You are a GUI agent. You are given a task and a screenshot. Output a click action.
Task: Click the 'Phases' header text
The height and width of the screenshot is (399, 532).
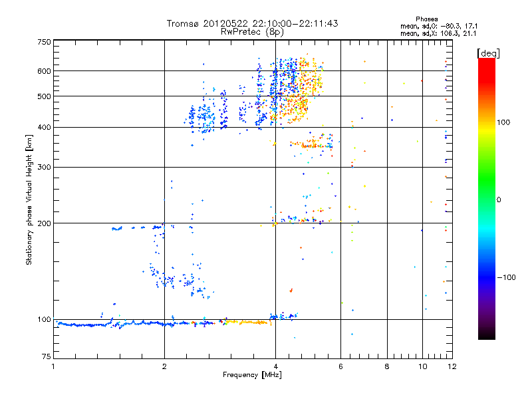(x=426, y=19)
